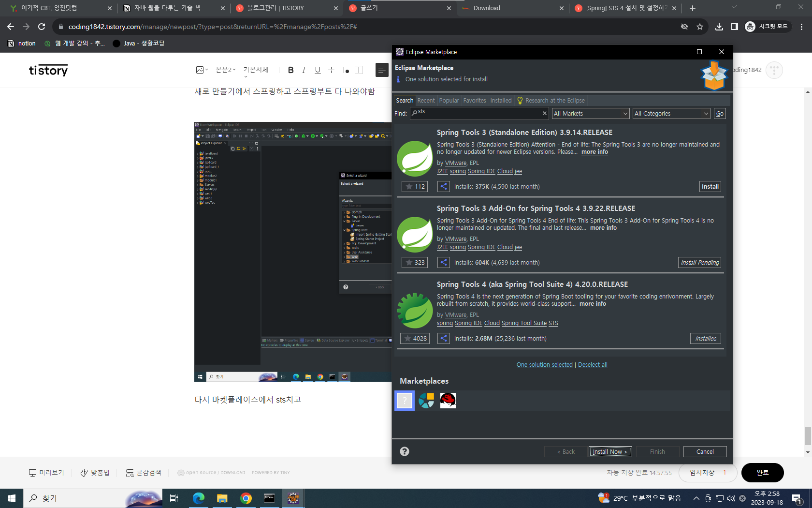Click Install for Spring Tools 3 Standalone
The height and width of the screenshot is (508, 812).
coord(710,187)
